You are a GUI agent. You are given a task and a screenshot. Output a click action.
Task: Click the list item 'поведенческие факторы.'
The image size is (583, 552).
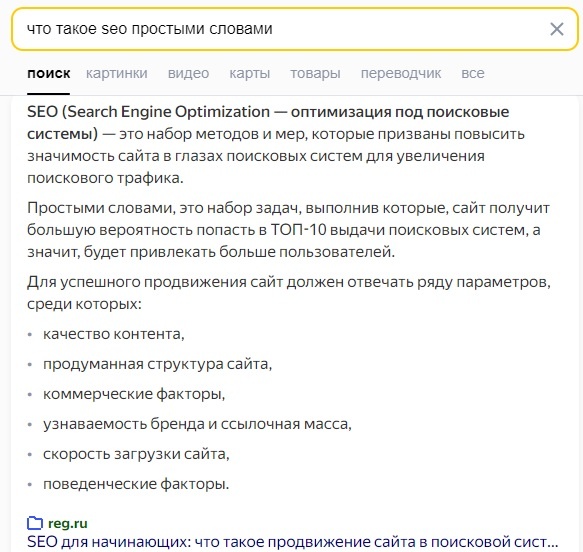136,484
